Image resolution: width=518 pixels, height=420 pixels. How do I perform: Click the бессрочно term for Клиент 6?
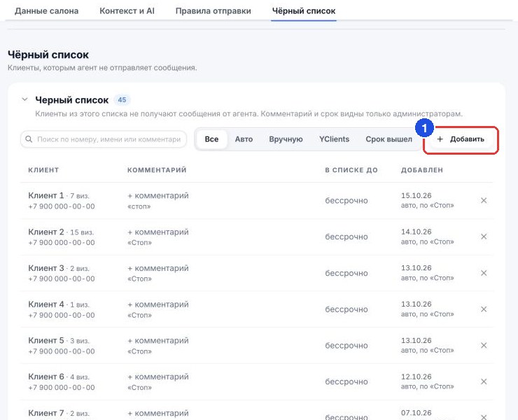[x=346, y=381]
